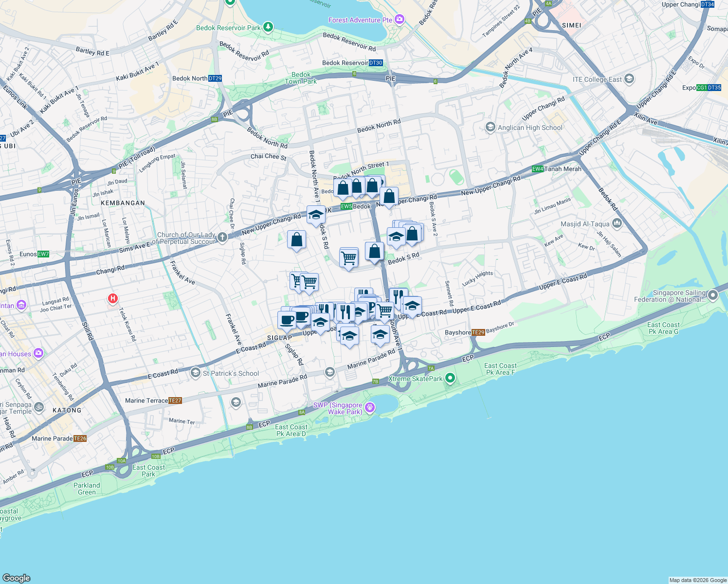The height and width of the screenshot is (584, 728).
Task: Select middle shopping bag marker of Bedok North Street 1 trio
Action: pos(358,186)
